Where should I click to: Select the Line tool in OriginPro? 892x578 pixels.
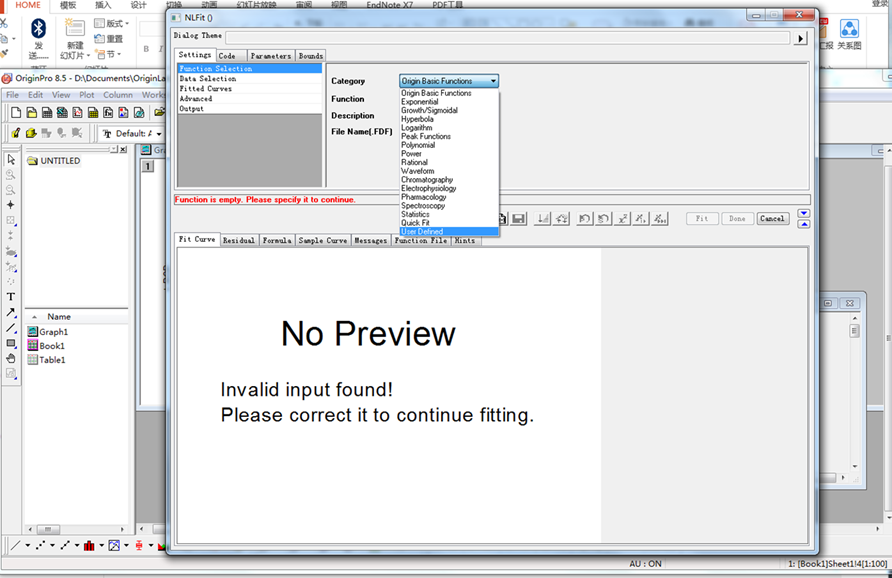11,328
